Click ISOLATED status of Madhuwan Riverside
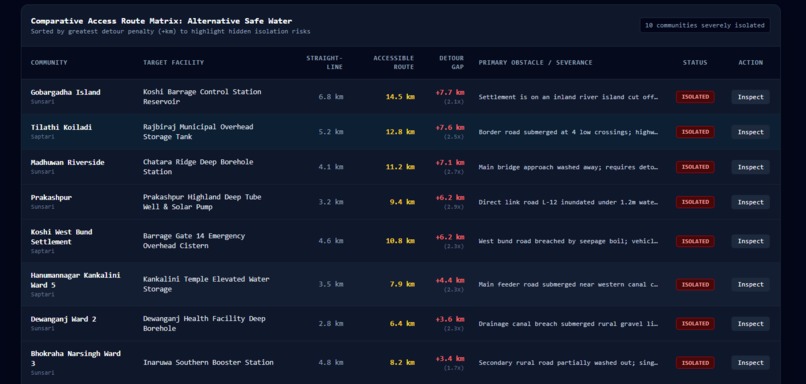806x384 pixels. point(695,167)
